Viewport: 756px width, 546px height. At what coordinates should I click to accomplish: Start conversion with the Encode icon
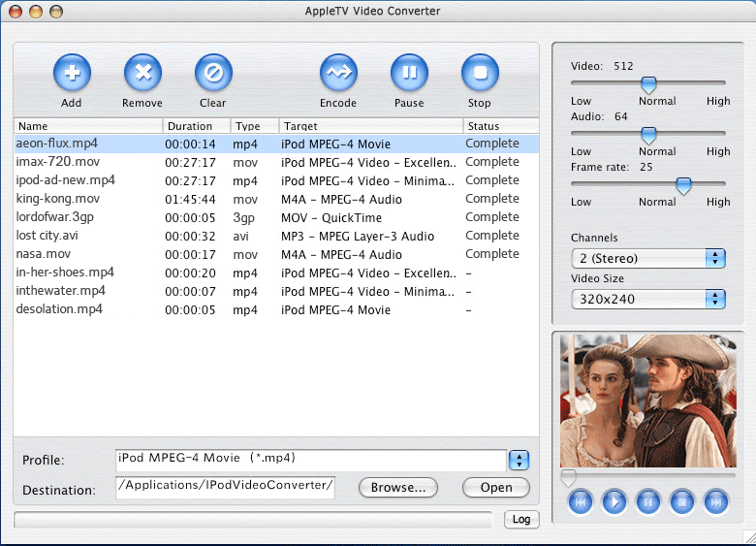click(x=338, y=73)
